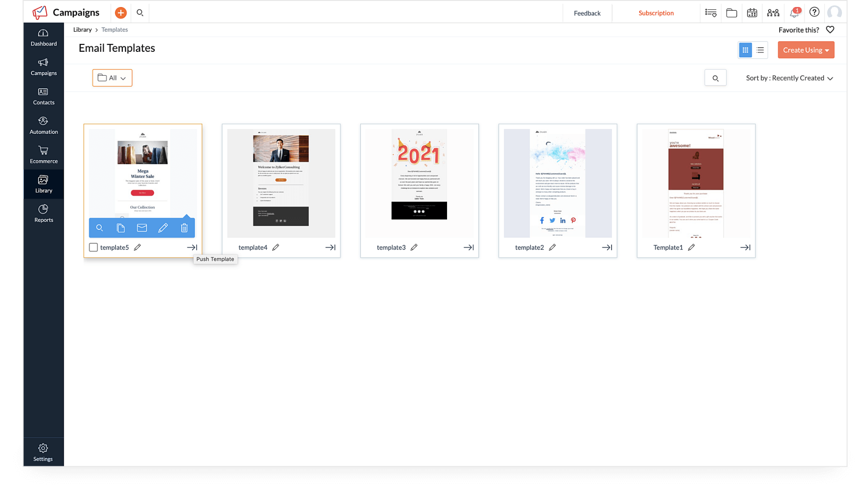Navigate to Library in the breadcrumb
The width and height of the screenshot is (868, 493).
82,29
